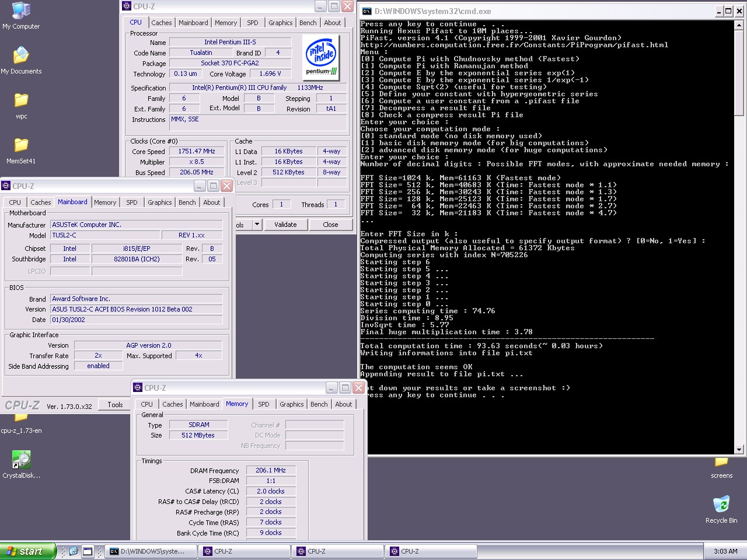
Task: Select Memory tab in the Mainboard window
Action: pyautogui.click(x=105, y=202)
